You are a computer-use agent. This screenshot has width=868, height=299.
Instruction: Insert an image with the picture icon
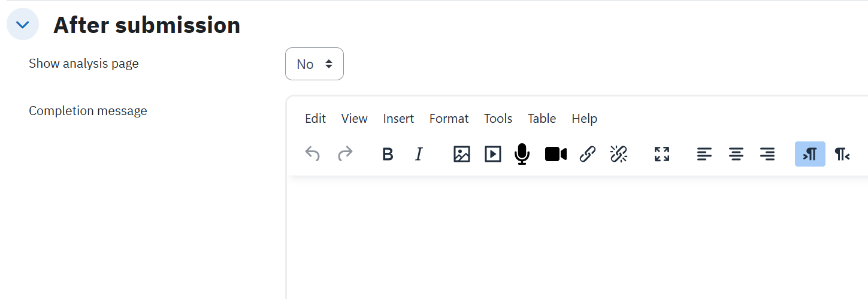(x=462, y=154)
